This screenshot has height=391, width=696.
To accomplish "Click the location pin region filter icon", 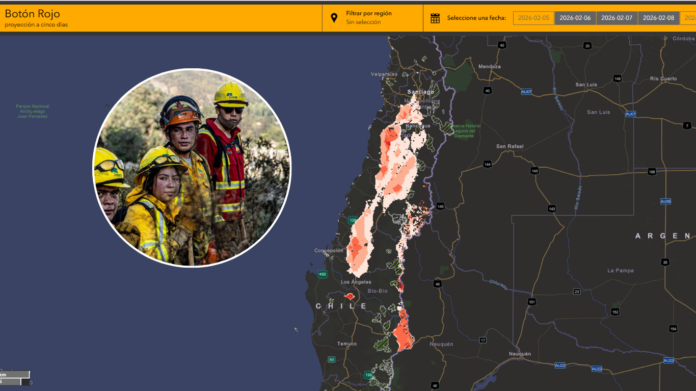I will 334,18.
